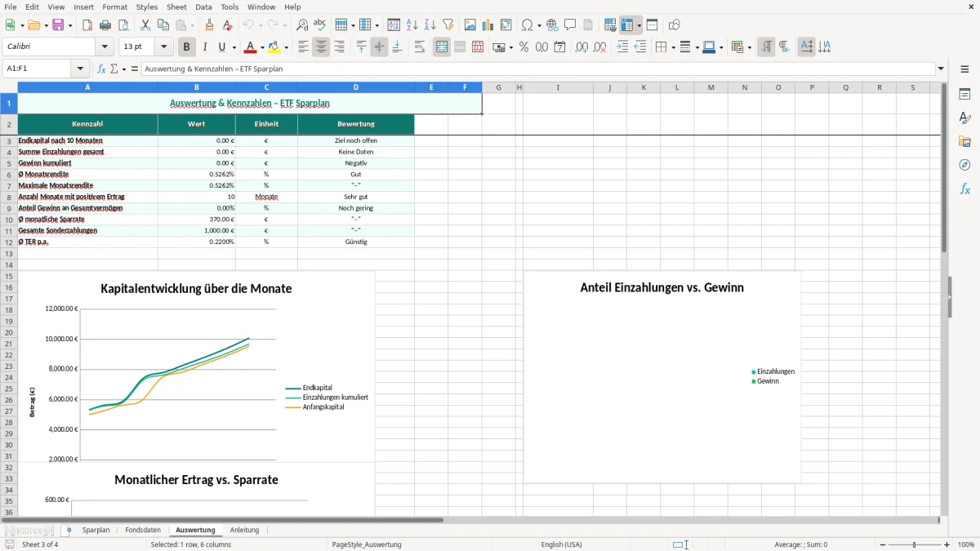This screenshot has height=551, width=980.
Task: Switch to the Anleitung sheet tab
Action: [244, 531]
